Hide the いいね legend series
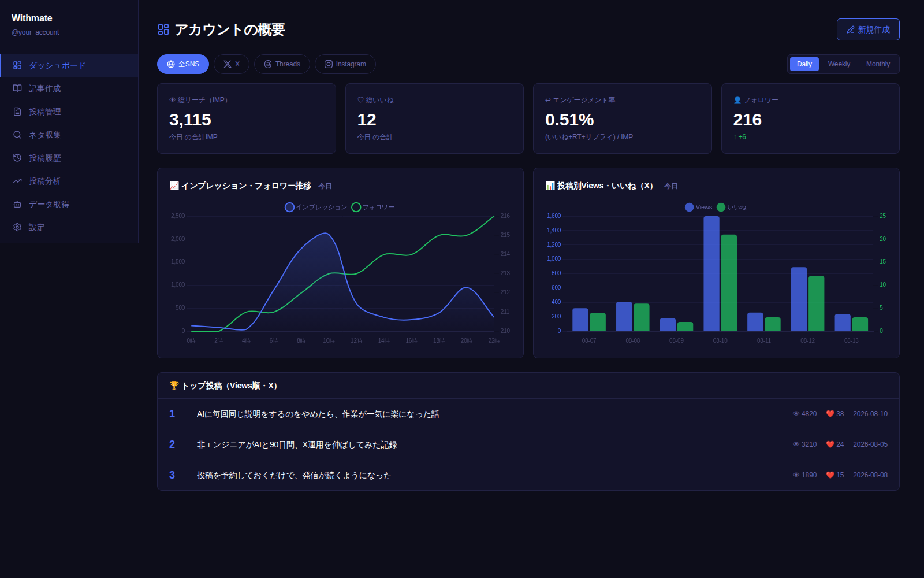The width and height of the screenshot is (924, 578). 732,207
